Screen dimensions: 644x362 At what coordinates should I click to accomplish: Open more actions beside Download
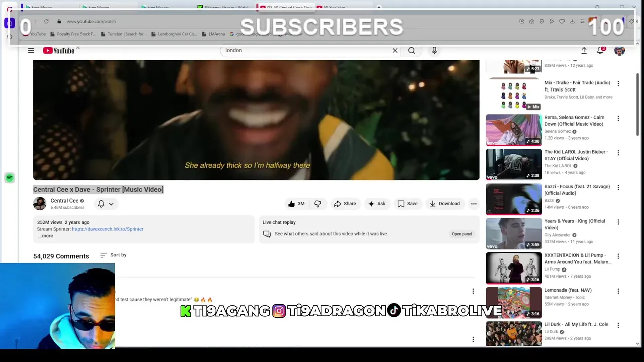point(474,204)
